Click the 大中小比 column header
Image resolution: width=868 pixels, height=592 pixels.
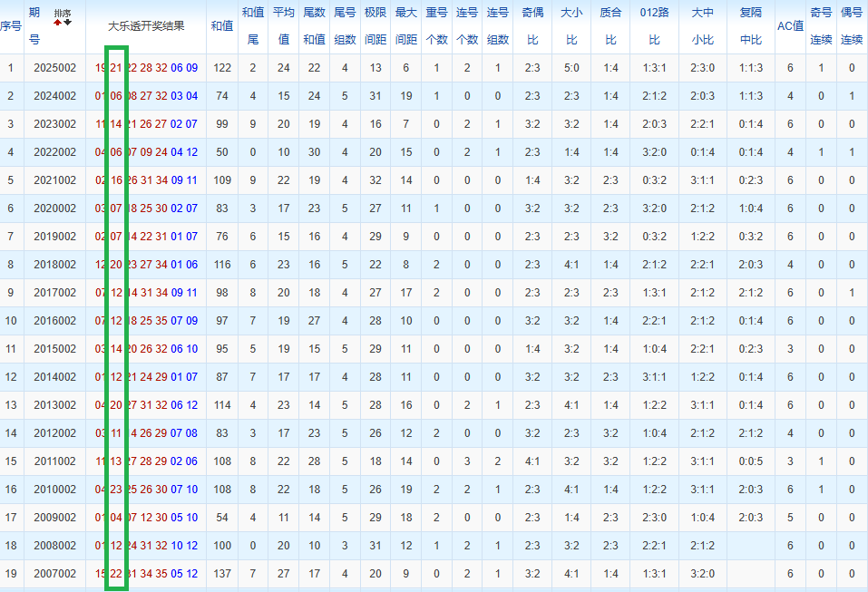(703, 26)
